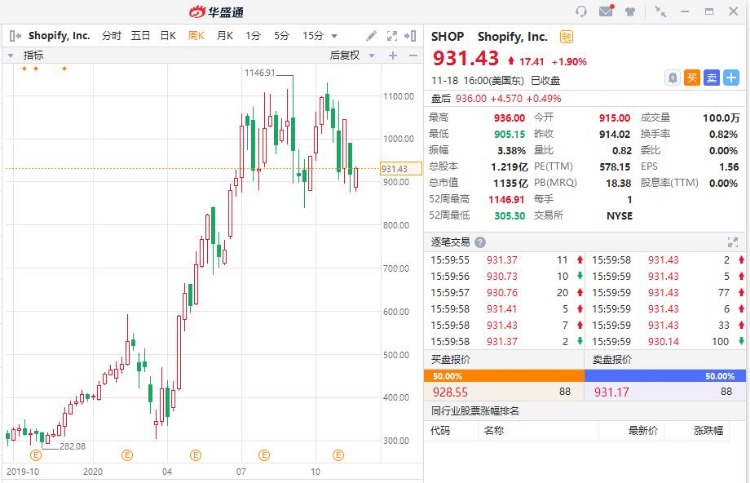This screenshot has height=483, width=750.
Task: Add SHOP to watchlist with plus button
Action: click(x=731, y=77)
